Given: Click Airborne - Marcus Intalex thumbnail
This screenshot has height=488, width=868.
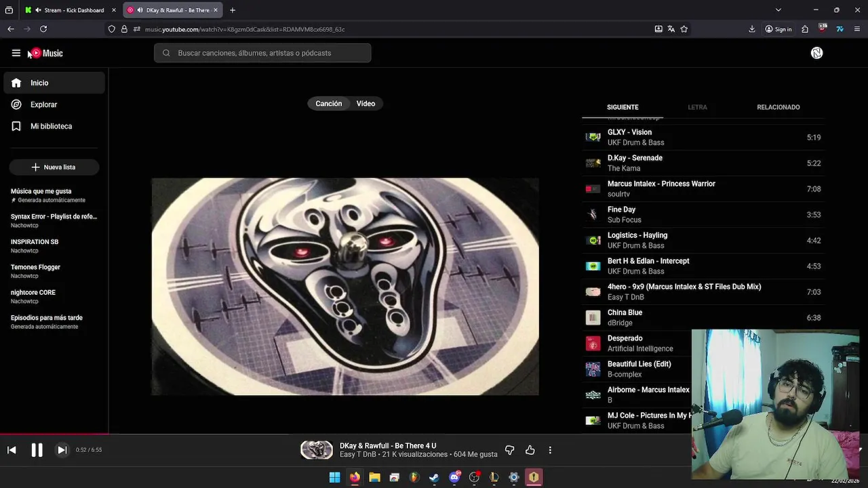Looking at the screenshot, I should 593,395.
